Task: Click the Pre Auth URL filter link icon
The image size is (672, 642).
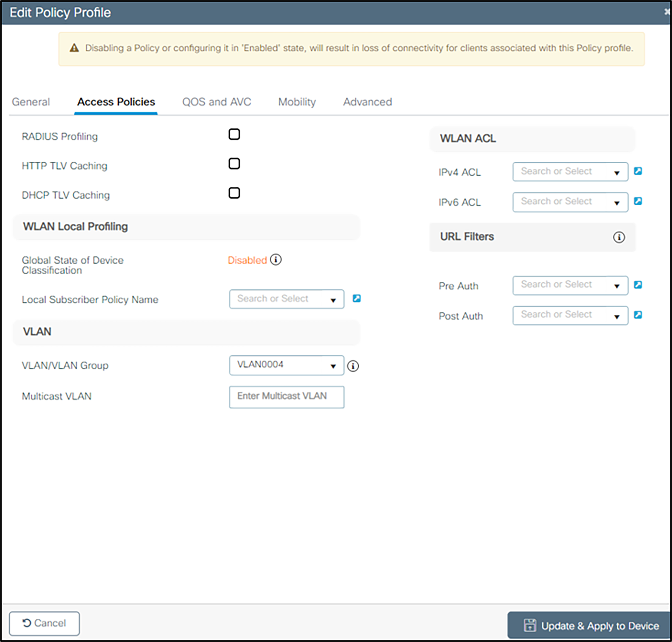Action: point(638,284)
